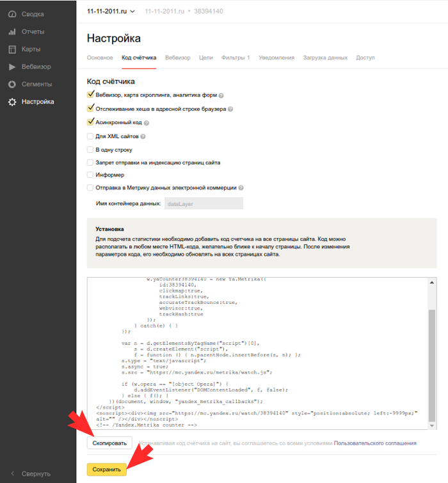Viewport: 448px width, 483px height.
Task: Enable Запрет отправки на индексацию checkbox
Action: (90, 162)
